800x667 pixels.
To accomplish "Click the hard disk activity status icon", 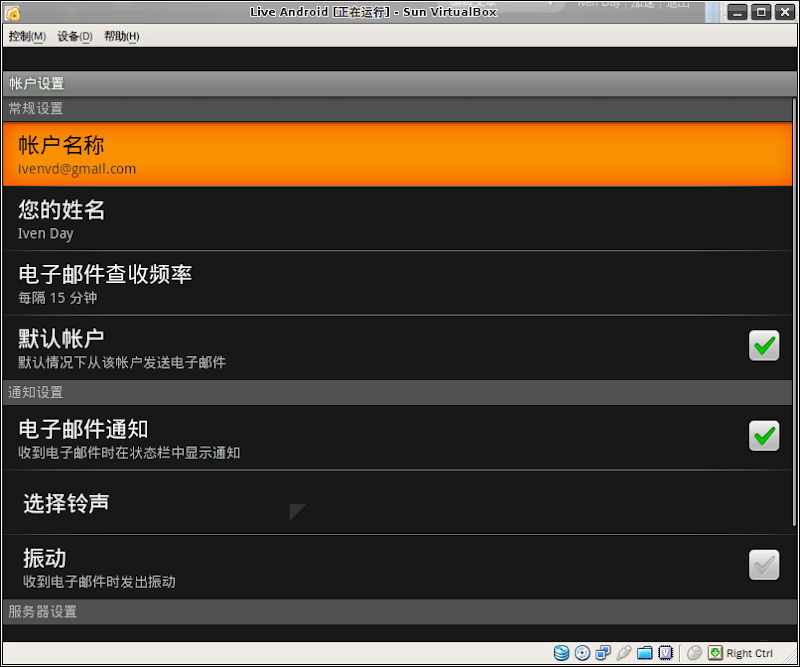I will tap(561, 653).
